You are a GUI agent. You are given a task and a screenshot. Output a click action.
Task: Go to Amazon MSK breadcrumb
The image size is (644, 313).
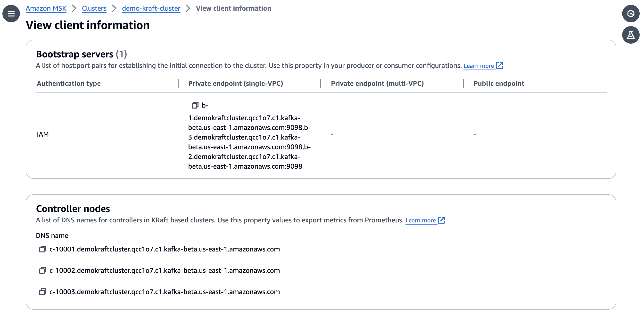coord(46,8)
